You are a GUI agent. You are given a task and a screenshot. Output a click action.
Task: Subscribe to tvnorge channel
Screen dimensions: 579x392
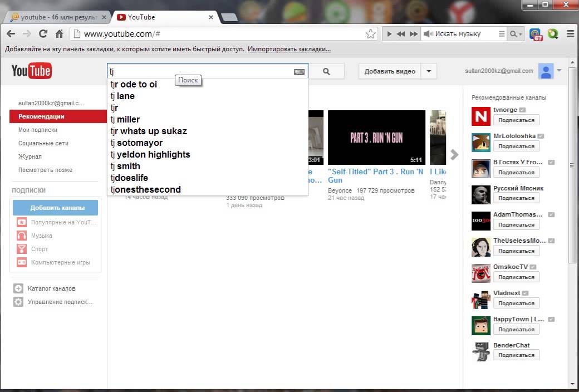(516, 120)
